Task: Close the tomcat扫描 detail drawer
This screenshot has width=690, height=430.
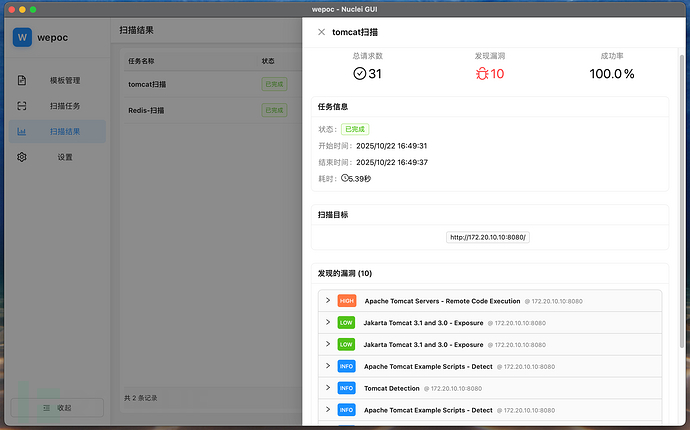Action: [321, 32]
